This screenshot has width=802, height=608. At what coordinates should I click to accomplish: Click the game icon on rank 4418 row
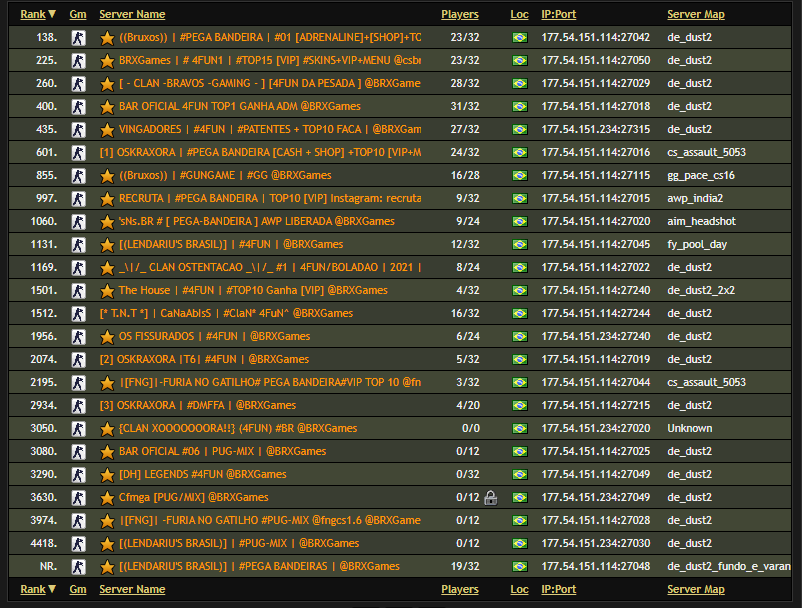pyautogui.click(x=78, y=543)
